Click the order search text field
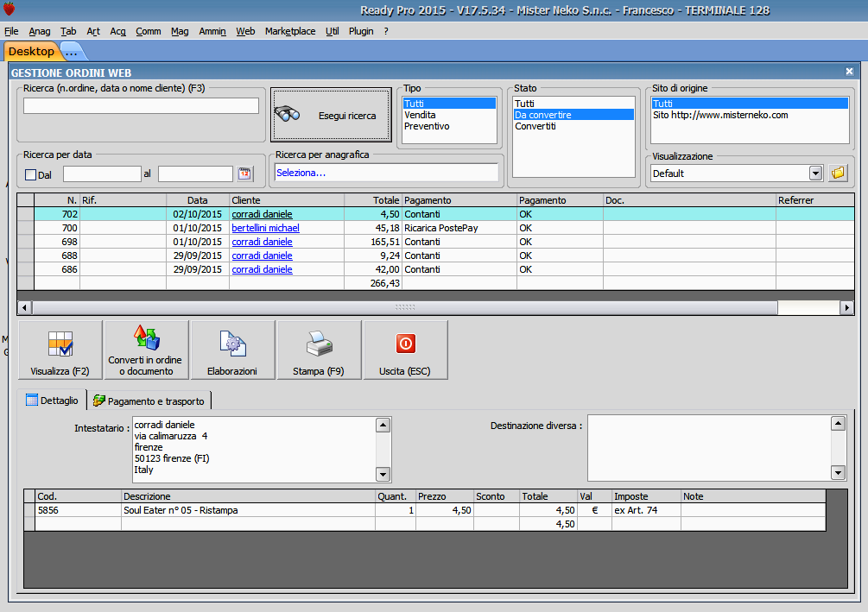Image resolution: width=868 pixels, height=612 pixels. 141,105
